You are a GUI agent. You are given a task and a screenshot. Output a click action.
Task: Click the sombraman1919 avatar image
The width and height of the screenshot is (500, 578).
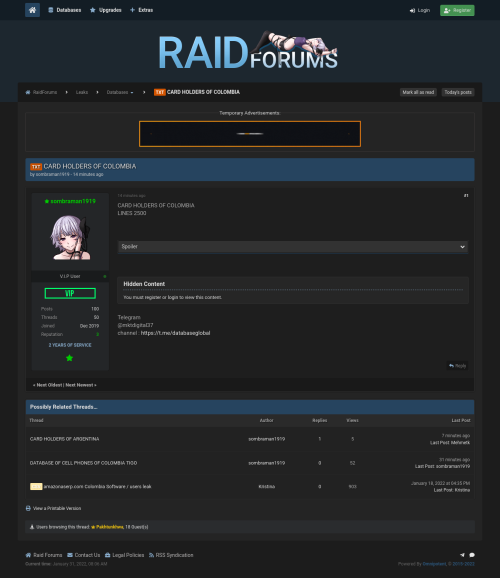point(70,238)
